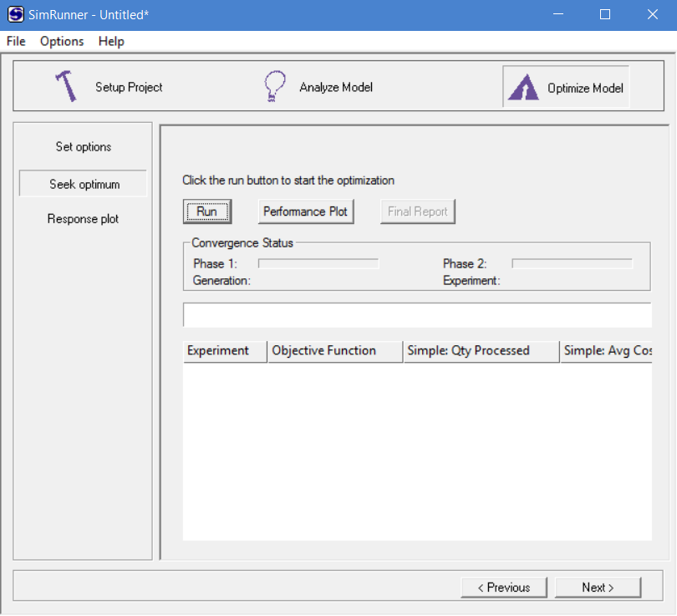This screenshot has height=616, width=677.
Task: Click the Generation label in Convergence Status
Action: (221, 281)
